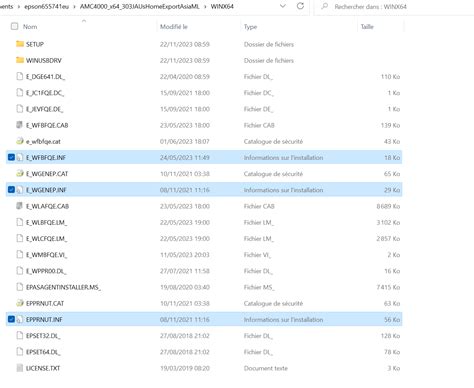The image size is (474, 388).
Task: Select file name E_JC1FQE.DC_
Action: click(45, 93)
